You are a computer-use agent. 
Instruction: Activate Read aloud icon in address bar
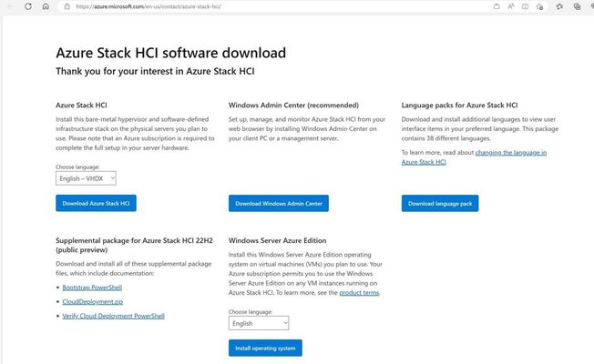511,6
